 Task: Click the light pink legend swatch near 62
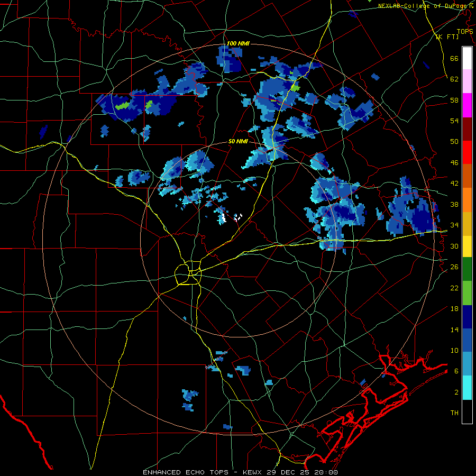coord(467,81)
